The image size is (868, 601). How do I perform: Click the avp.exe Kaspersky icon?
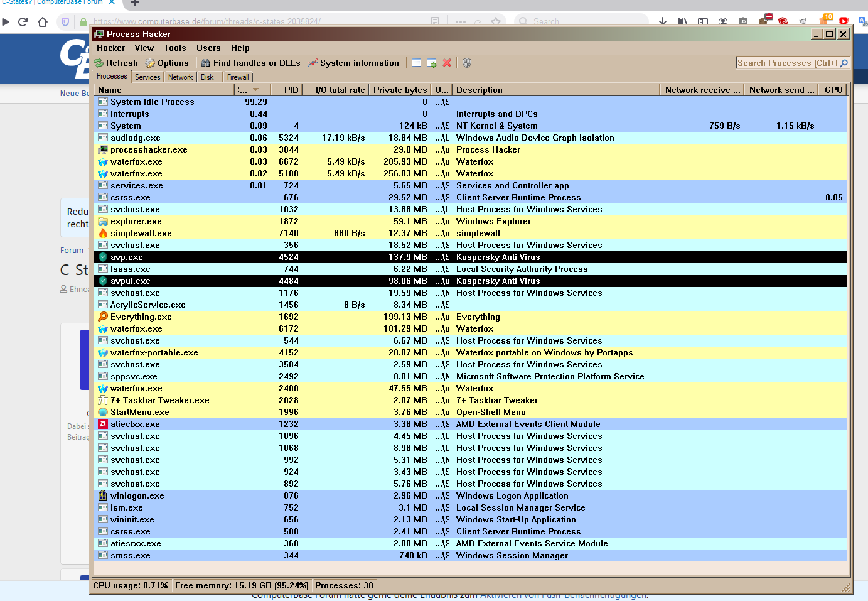pos(103,257)
